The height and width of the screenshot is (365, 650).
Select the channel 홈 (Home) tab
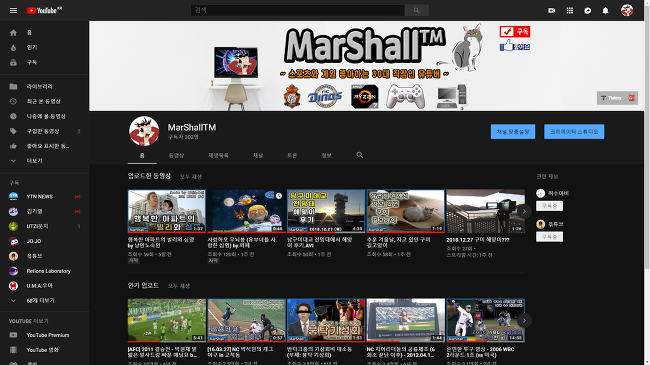142,155
